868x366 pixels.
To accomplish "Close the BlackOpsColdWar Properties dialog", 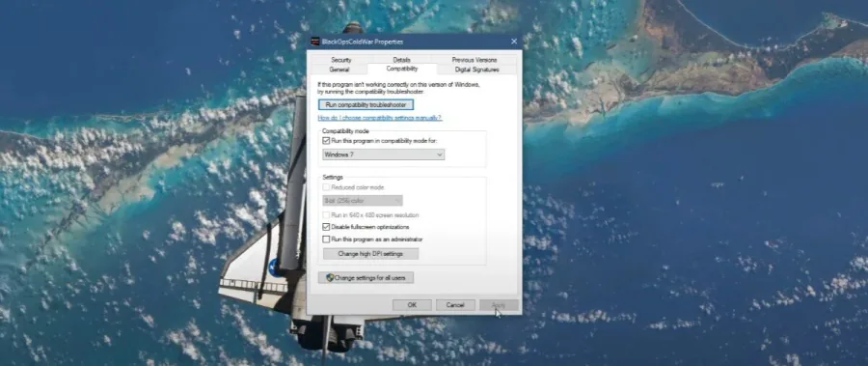I will (x=514, y=42).
